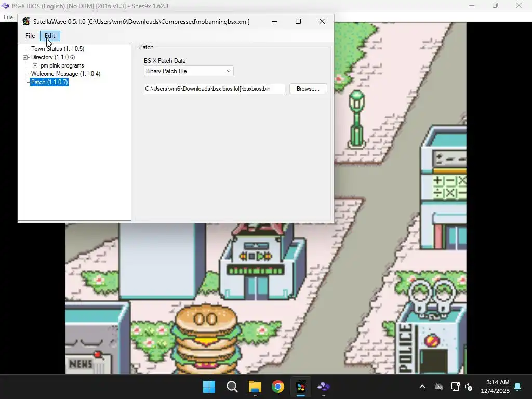This screenshot has width=532, height=399.
Task: Click the green street lamp in the game
Action: pos(356,119)
